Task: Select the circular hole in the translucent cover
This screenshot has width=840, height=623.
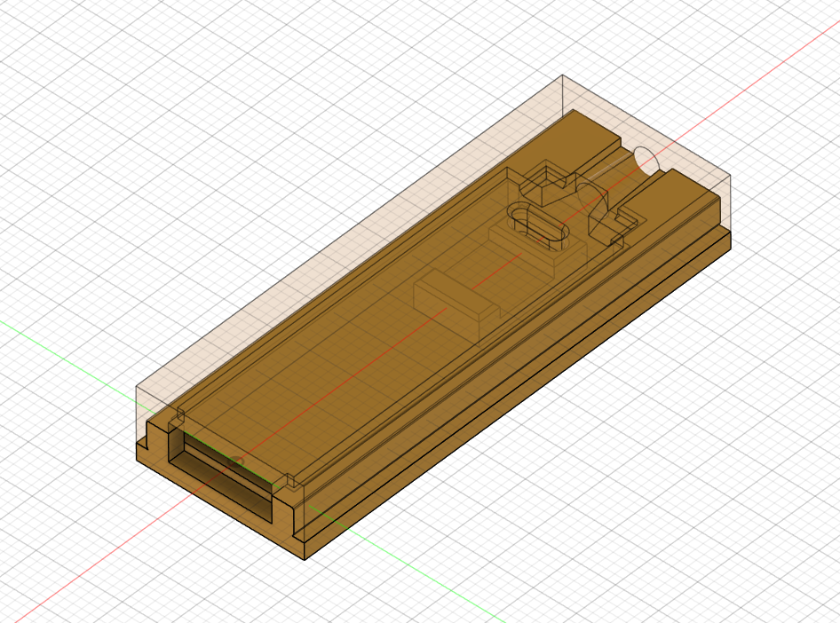Action: click(646, 162)
